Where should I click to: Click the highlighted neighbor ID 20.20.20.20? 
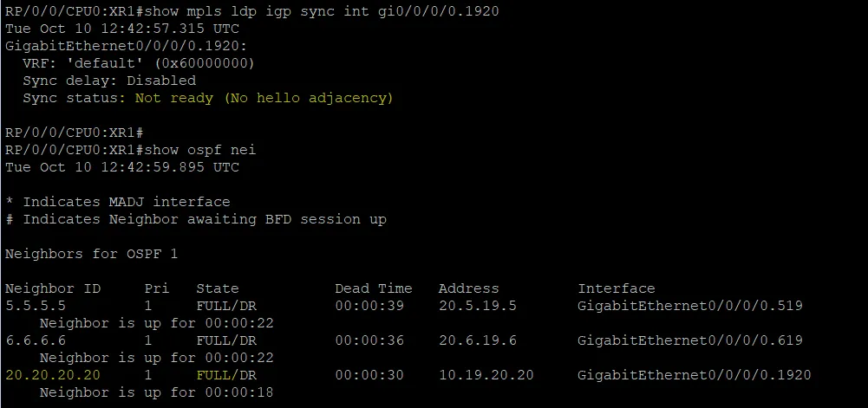(53, 375)
